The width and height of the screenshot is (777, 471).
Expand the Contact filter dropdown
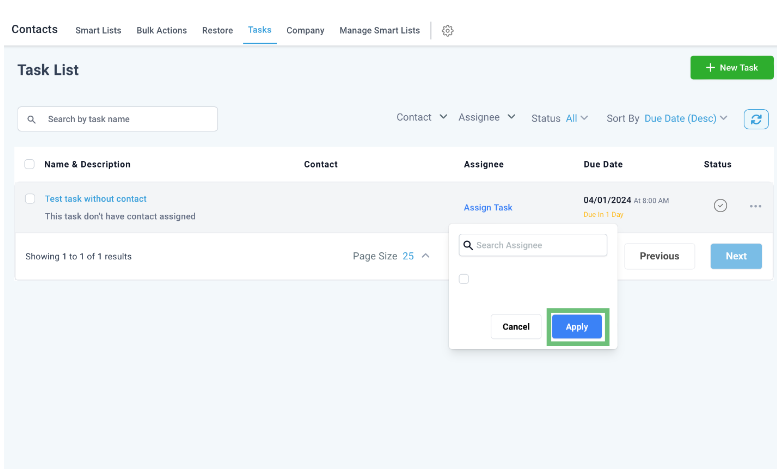tap(421, 118)
